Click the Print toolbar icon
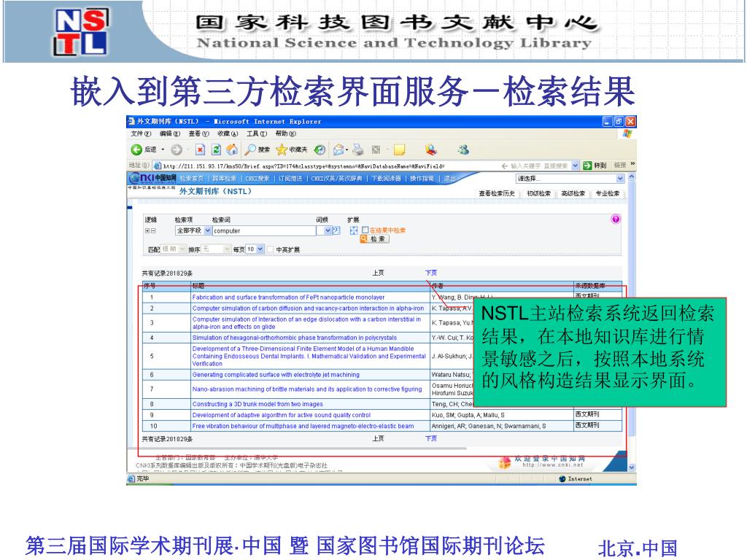Image resolution: width=747 pixels, height=560 pixels. [358, 149]
